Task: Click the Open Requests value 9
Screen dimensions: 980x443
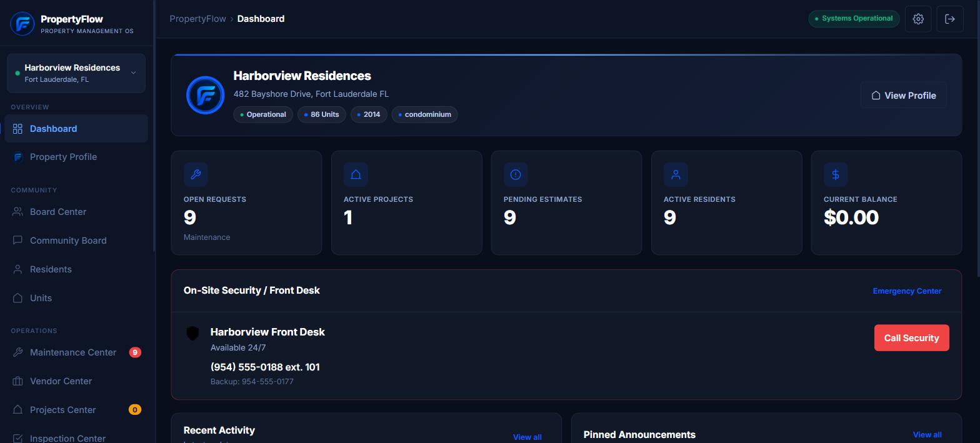Action: point(190,217)
